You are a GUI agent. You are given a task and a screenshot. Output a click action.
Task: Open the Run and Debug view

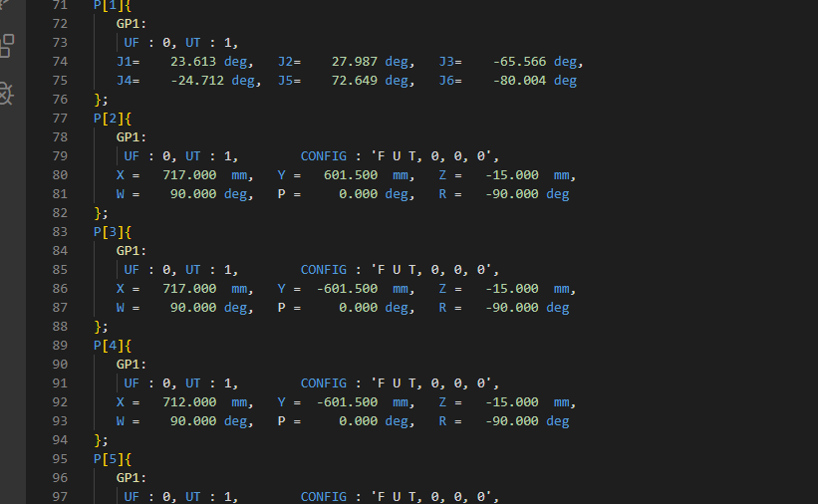click(x=6, y=94)
